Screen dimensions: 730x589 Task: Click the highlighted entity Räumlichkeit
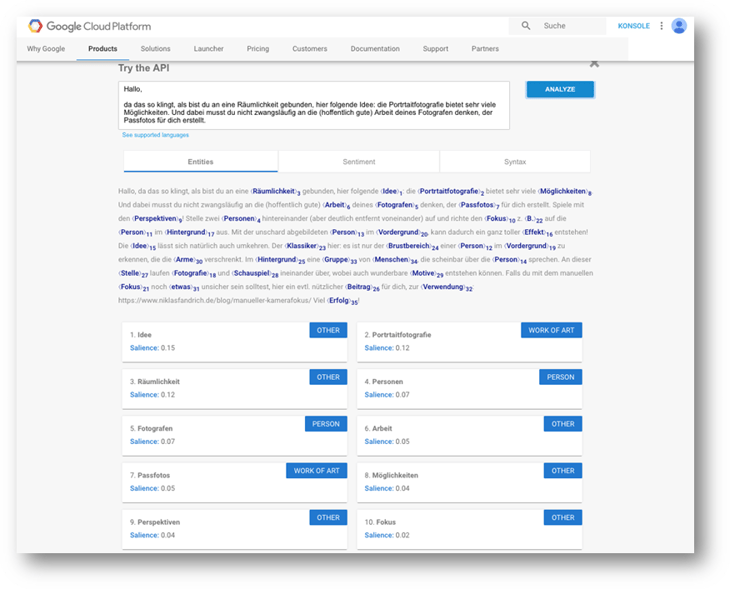coord(274,191)
